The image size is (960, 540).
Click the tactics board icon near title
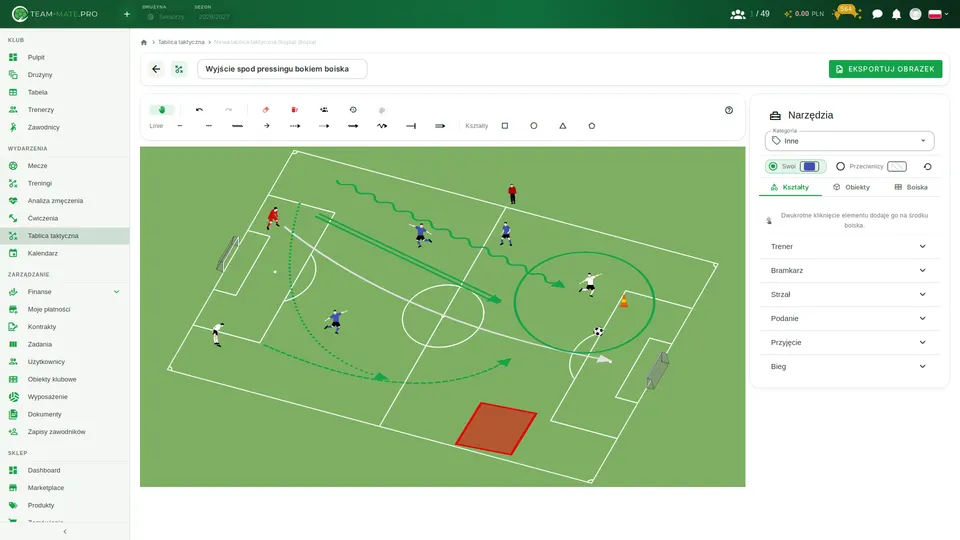[x=179, y=69]
